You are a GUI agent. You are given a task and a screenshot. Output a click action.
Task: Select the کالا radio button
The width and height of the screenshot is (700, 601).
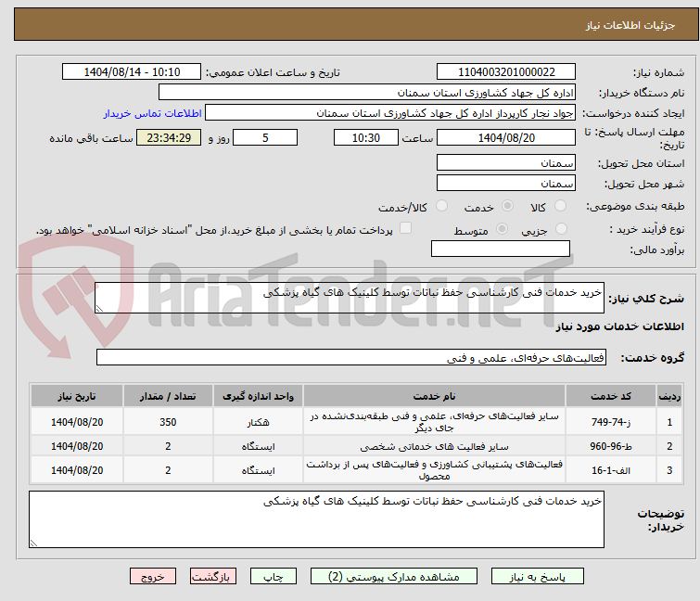(x=560, y=206)
